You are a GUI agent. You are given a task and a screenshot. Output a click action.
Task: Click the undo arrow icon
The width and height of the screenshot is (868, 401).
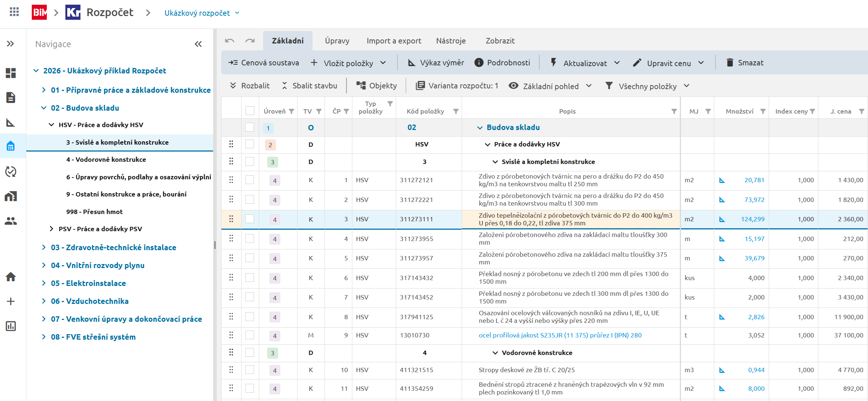click(x=230, y=41)
